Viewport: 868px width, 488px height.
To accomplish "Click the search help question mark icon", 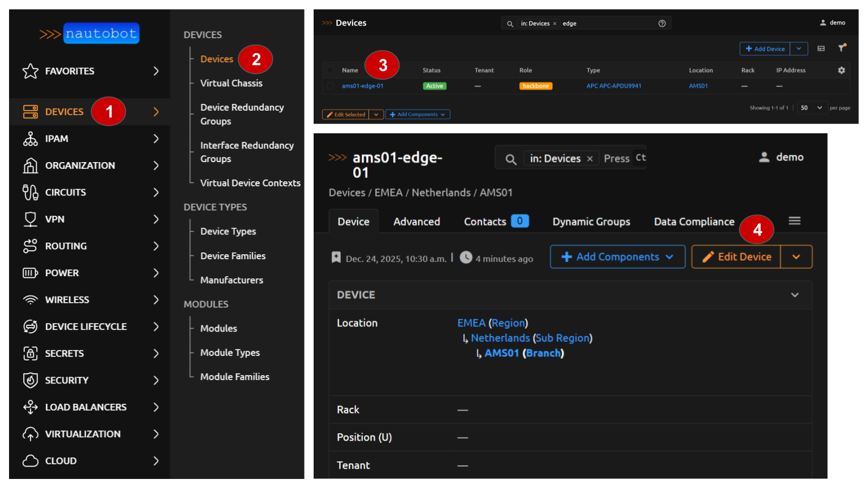I will tap(662, 23).
